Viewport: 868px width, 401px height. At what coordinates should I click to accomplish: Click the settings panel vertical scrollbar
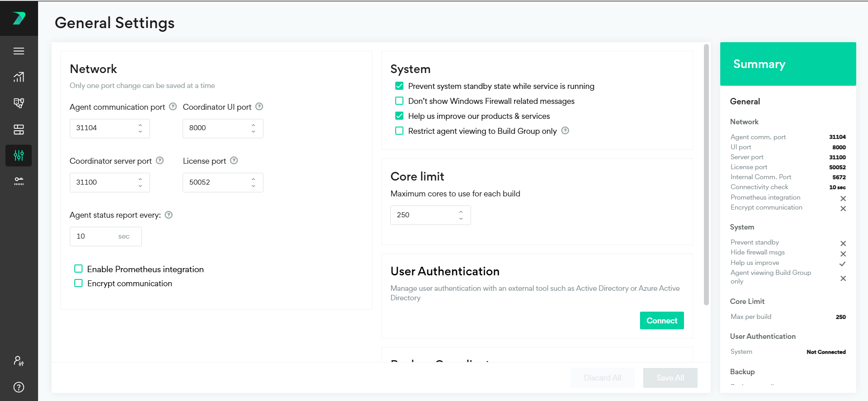coord(706,175)
